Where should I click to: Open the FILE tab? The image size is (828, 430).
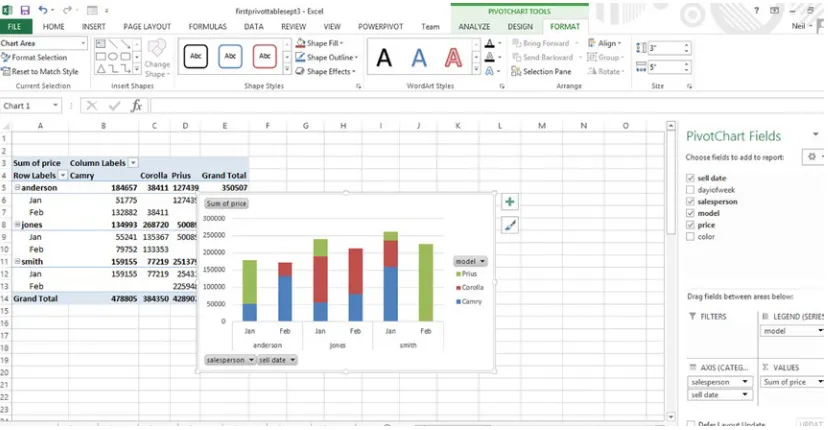(x=15, y=26)
